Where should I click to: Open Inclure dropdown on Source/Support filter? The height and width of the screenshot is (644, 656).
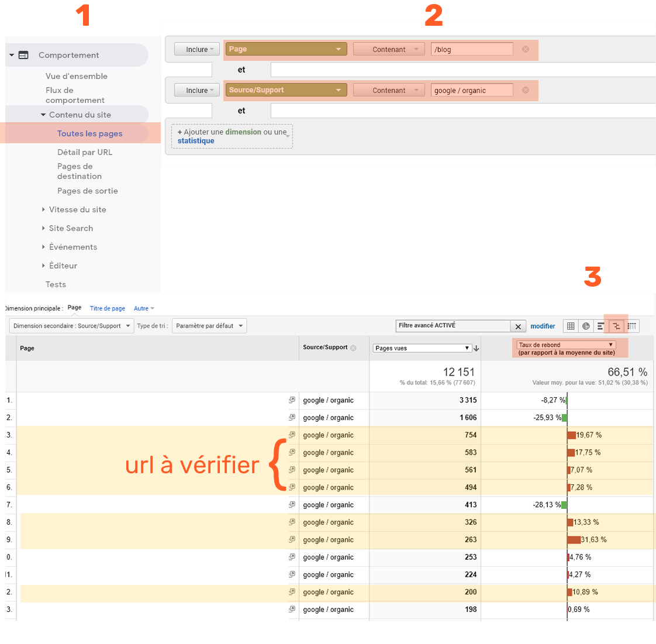click(197, 91)
